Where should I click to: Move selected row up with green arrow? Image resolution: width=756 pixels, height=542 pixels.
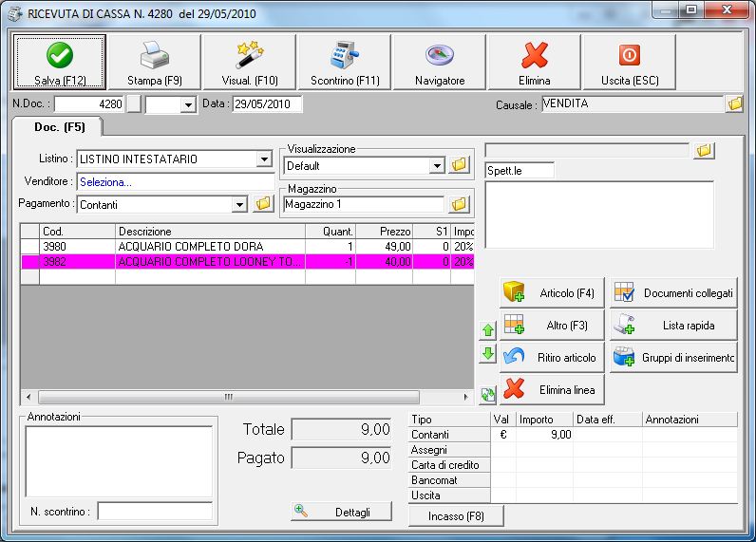coord(488,330)
